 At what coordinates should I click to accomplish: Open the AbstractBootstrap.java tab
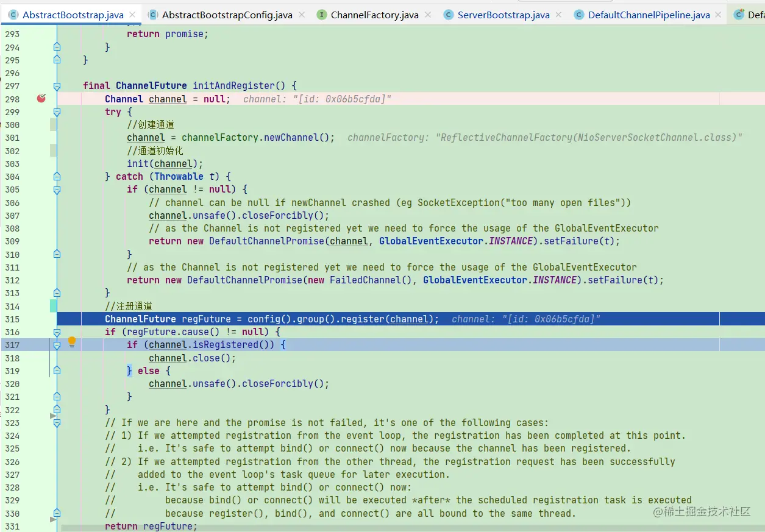coord(73,15)
